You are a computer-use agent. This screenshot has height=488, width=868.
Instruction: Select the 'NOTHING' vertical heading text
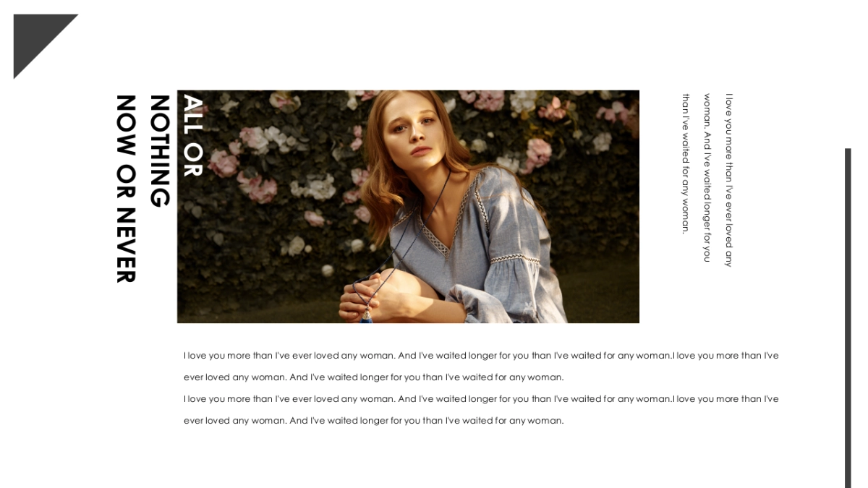point(160,151)
